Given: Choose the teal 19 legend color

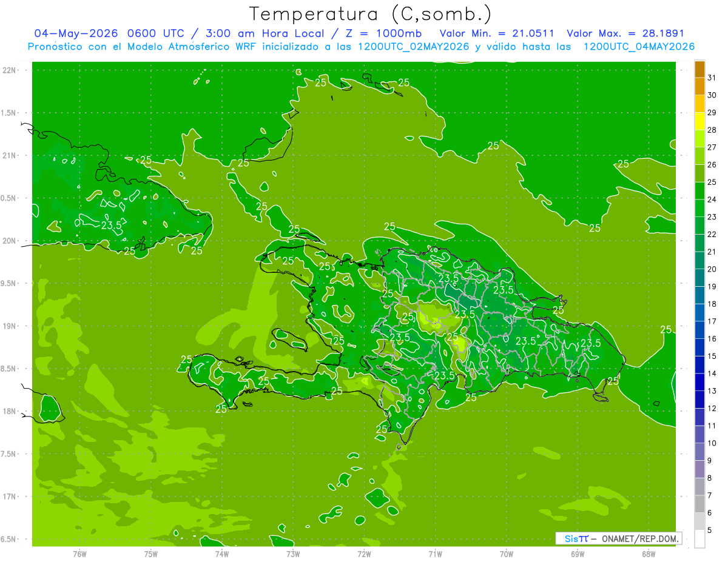Looking at the screenshot, I should pos(699,278).
